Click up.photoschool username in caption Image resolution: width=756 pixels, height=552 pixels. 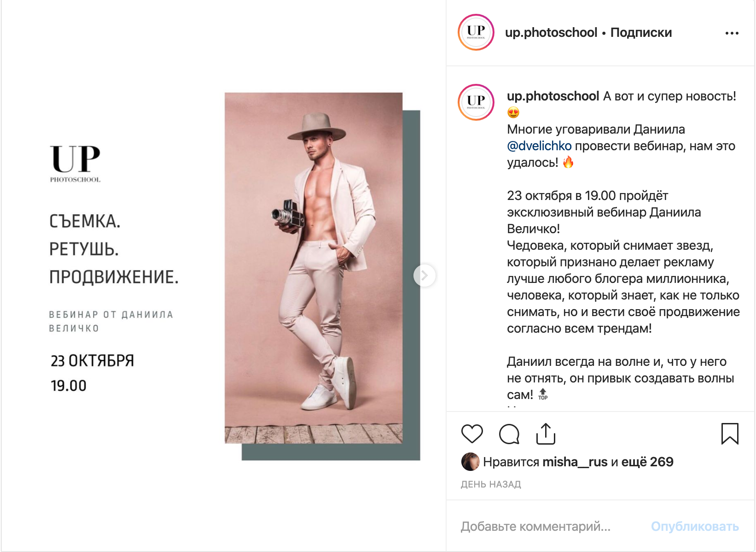coord(552,96)
